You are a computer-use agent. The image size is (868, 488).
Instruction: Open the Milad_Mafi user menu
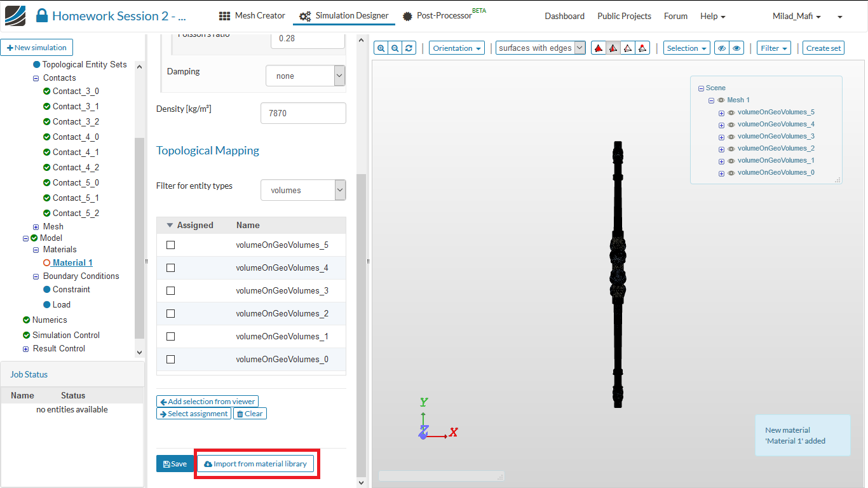click(x=796, y=16)
